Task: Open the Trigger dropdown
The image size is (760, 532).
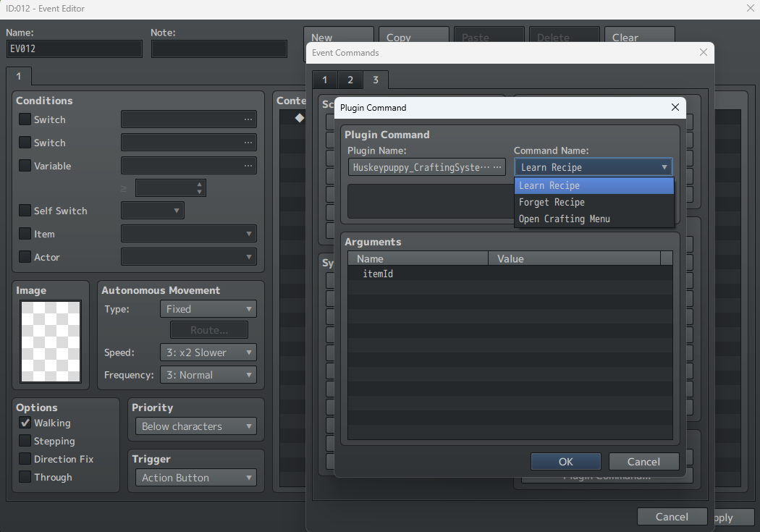Action: point(196,478)
